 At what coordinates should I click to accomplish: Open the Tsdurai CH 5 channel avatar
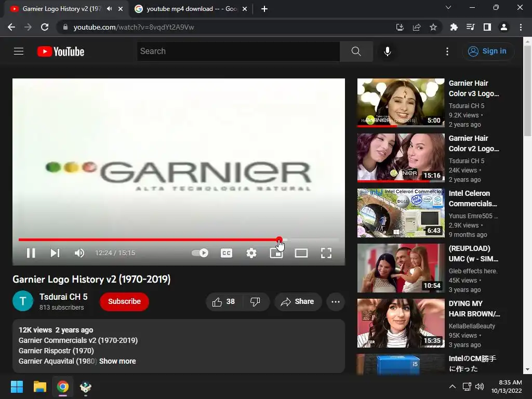point(23,301)
